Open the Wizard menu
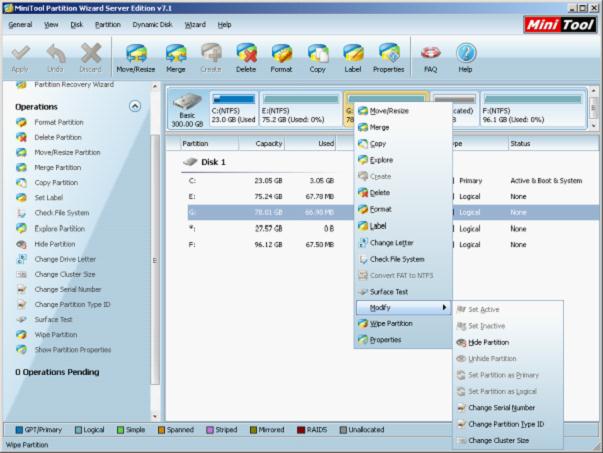Viewport: 603px width, 453px height. 195,25
